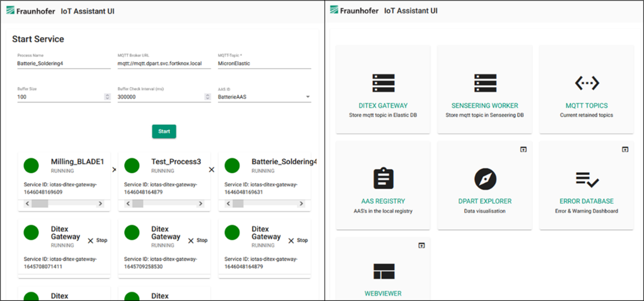Stop the Ditex Gateway service 1645708071411

point(98,241)
